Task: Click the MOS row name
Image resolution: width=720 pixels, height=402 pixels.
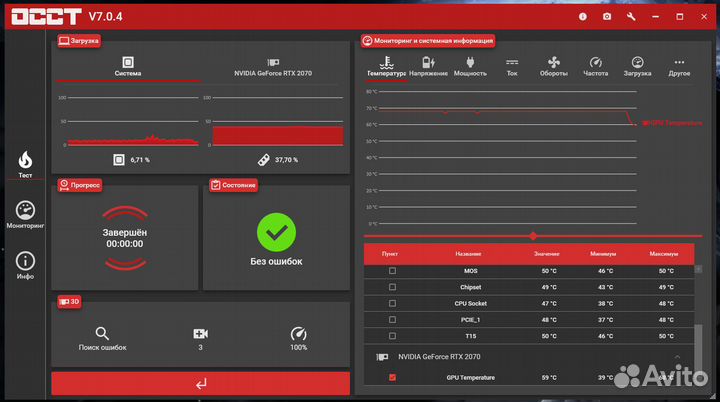Action: pyautogui.click(x=471, y=271)
